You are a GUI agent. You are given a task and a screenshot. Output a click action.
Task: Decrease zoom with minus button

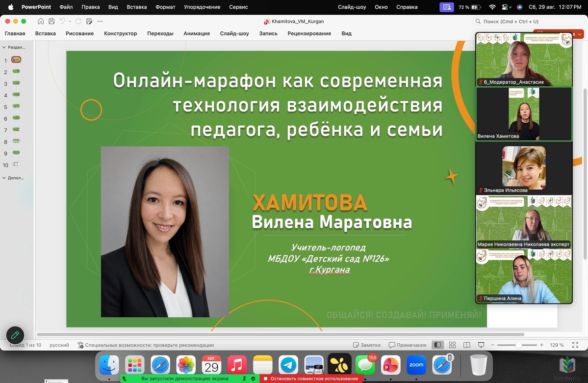click(493, 345)
